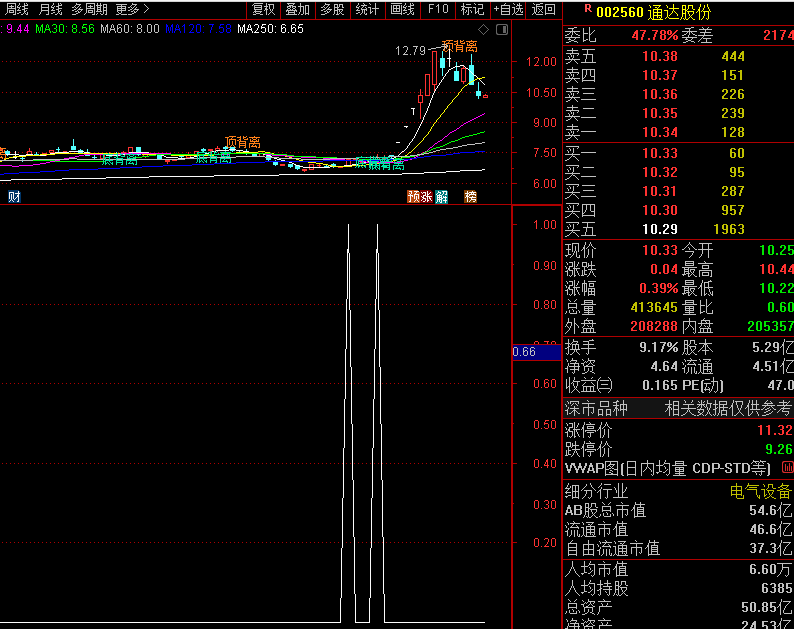Click the 人均持股 value 6385
This screenshot has width=794, height=629.
(x=776, y=588)
